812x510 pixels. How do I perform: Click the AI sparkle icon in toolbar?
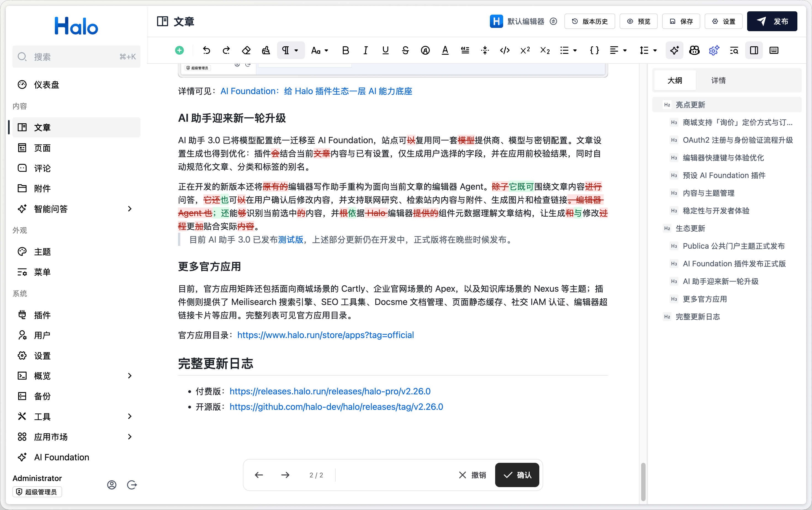675,51
